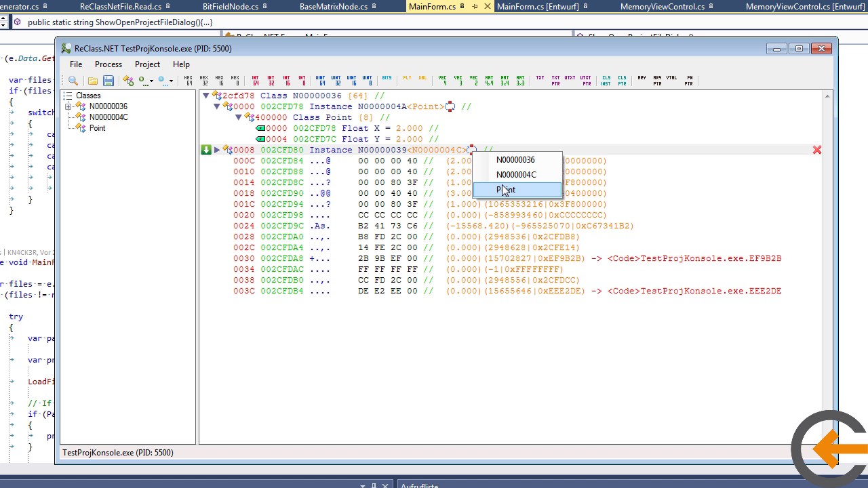Select the UINT 8 node type
Screen dimensions: 868x488
pos(368,81)
